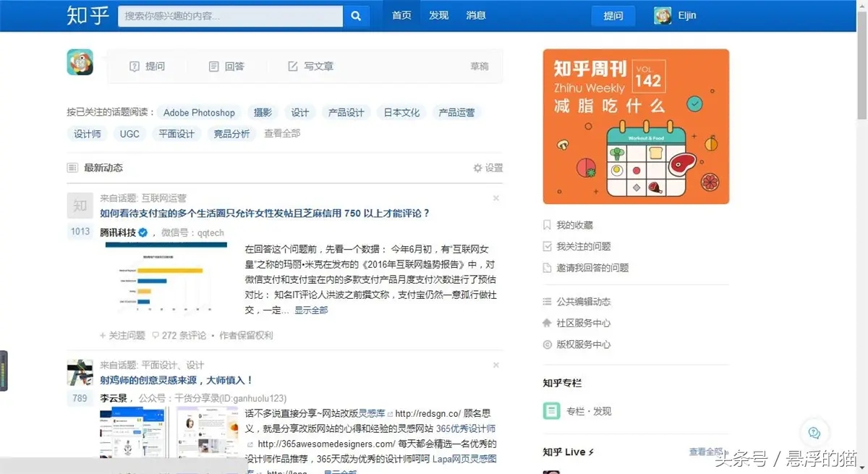The width and height of the screenshot is (868, 474).
Task: Click the blue 提问 header button
Action: coord(613,16)
